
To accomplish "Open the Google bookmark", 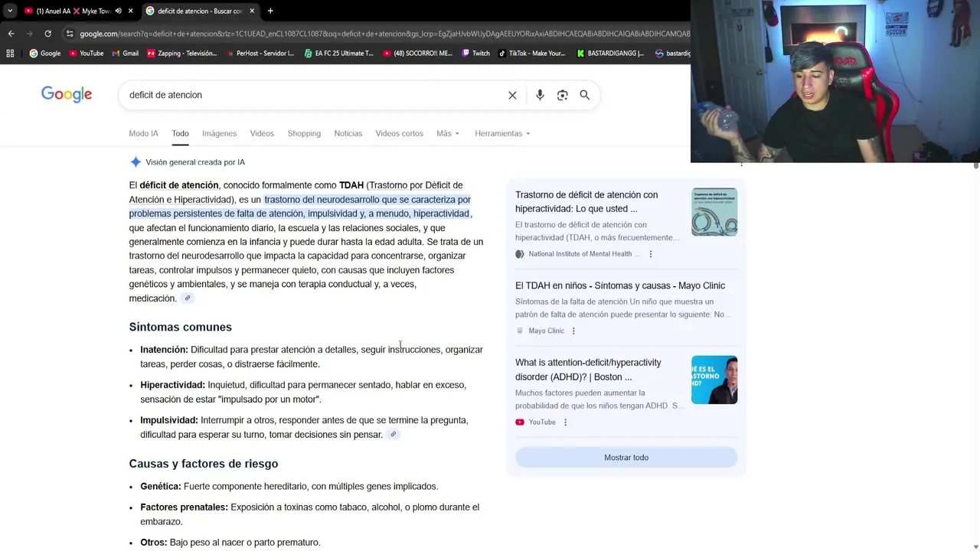I will coord(45,53).
